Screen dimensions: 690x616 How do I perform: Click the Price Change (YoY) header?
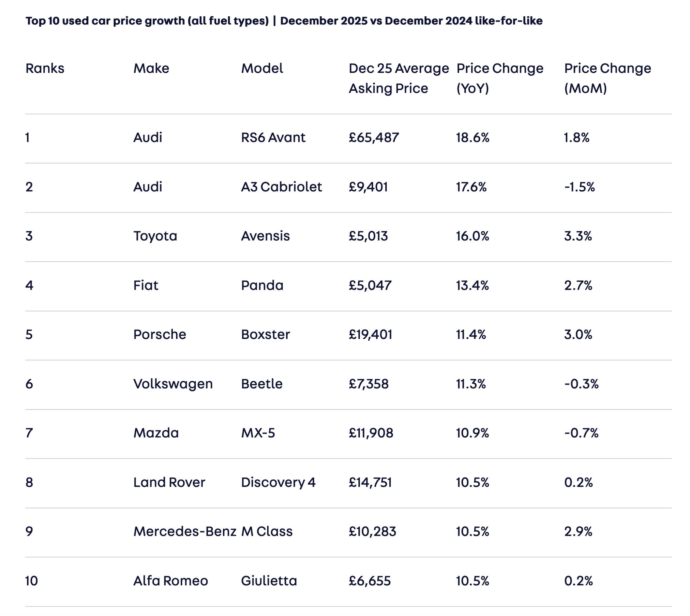(499, 78)
